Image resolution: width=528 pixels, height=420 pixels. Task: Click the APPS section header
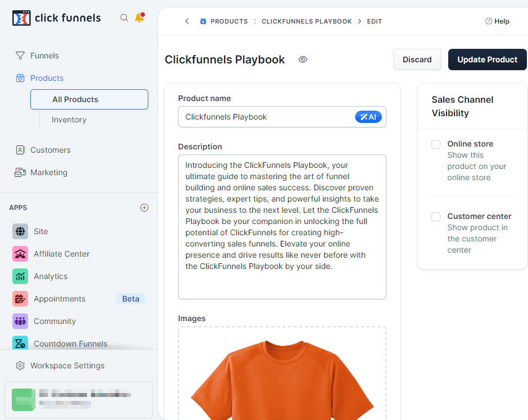click(x=18, y=208)
